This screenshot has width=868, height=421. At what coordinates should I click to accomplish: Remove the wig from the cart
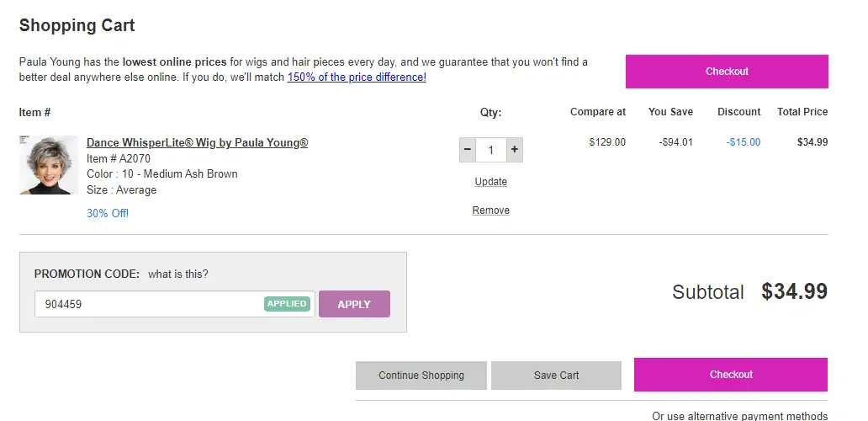tap(491, 210)
